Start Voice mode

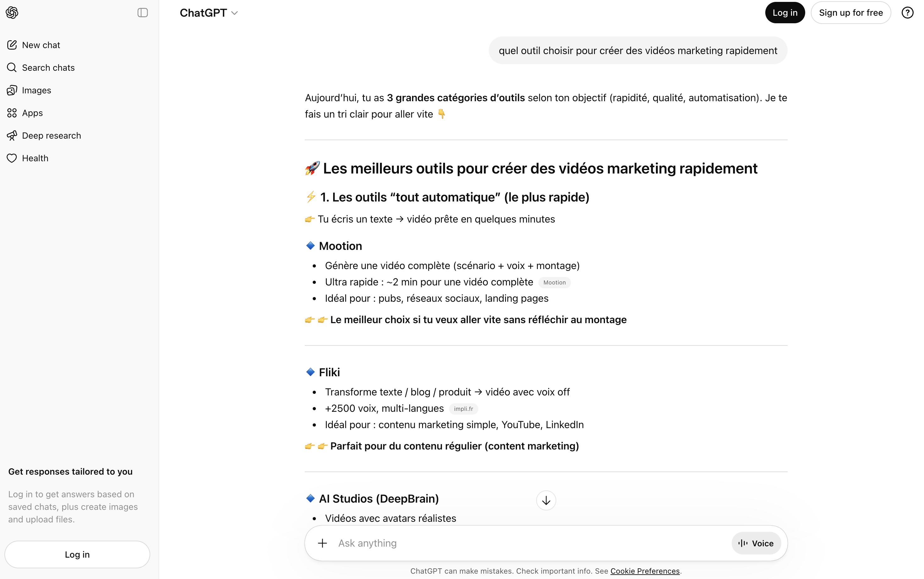click(x=756, y=543)
